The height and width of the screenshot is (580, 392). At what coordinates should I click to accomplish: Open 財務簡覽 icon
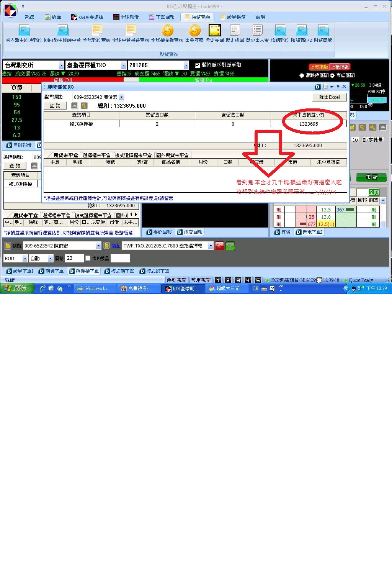[x=323, y=30]
